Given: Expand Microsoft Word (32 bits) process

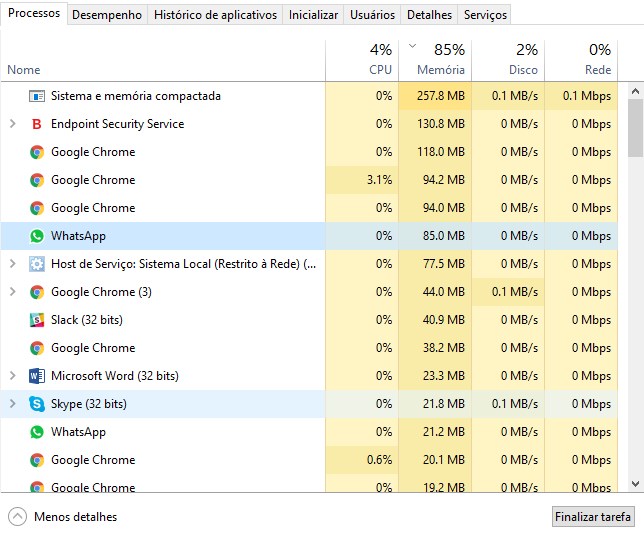Looking at the screenshot, I should 13,375.
